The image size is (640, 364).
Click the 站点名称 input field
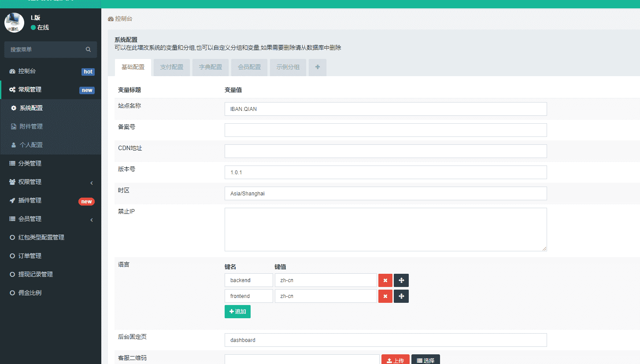tap(385, 109)
